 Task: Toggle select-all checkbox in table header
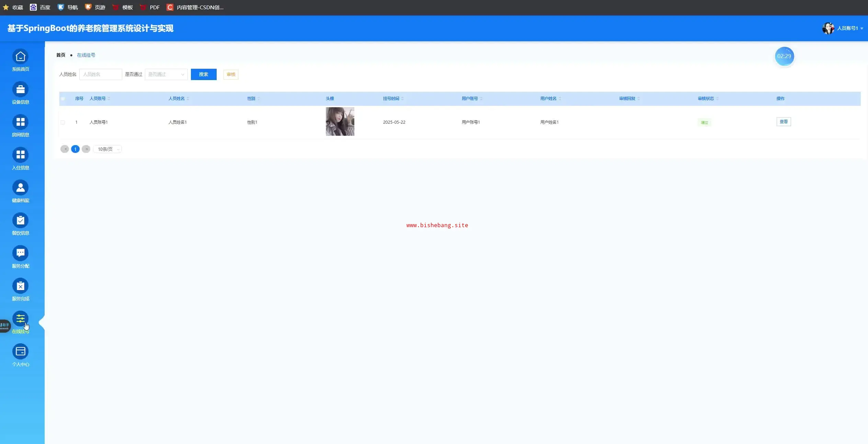[63, 99]
